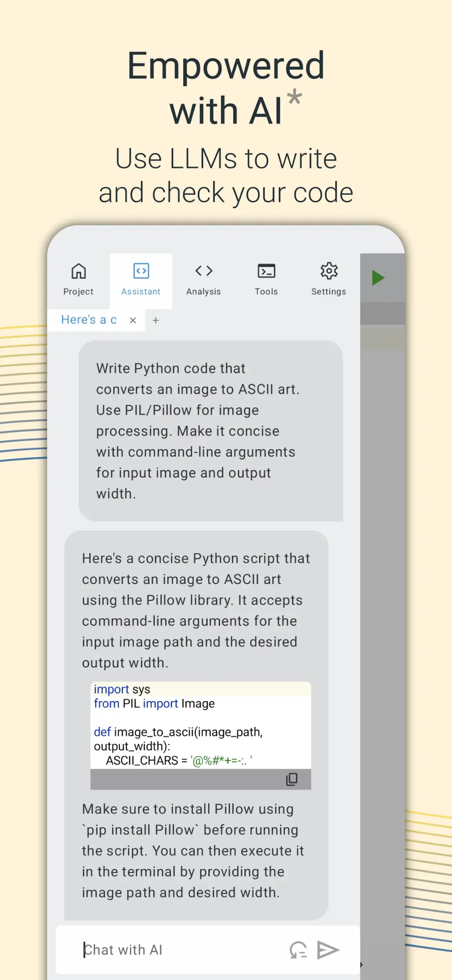Copy the code snippet with copy icon

[x=292, y=779]
